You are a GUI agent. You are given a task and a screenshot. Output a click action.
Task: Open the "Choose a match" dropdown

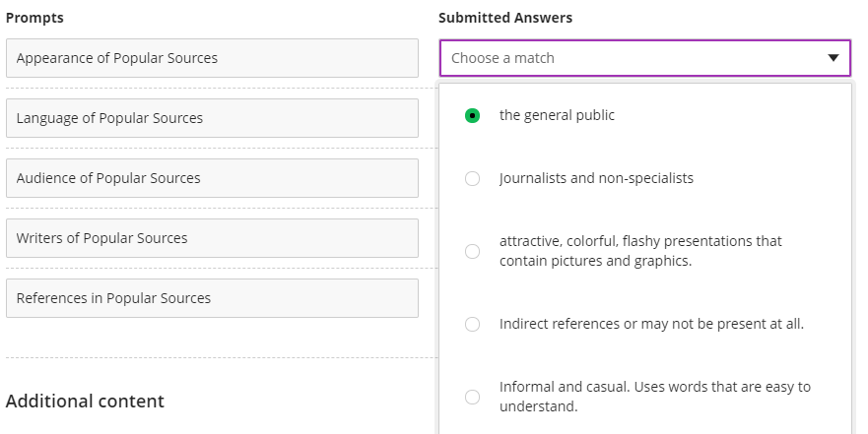631,58
